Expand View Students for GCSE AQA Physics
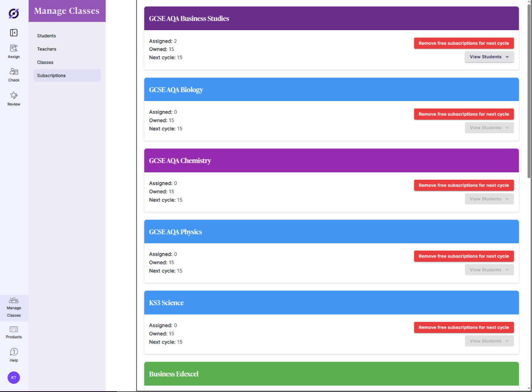This screenshot has width=532, height=392. coord(489,270)
